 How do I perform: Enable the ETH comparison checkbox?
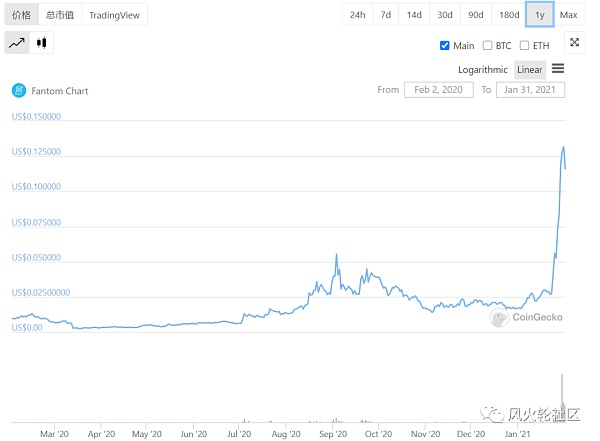[x=525, y=46]
